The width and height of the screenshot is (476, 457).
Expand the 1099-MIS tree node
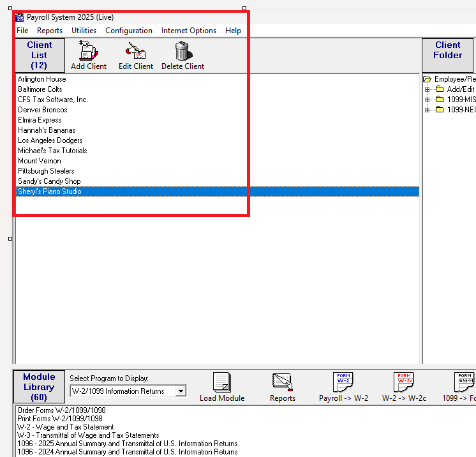[427, 100]
